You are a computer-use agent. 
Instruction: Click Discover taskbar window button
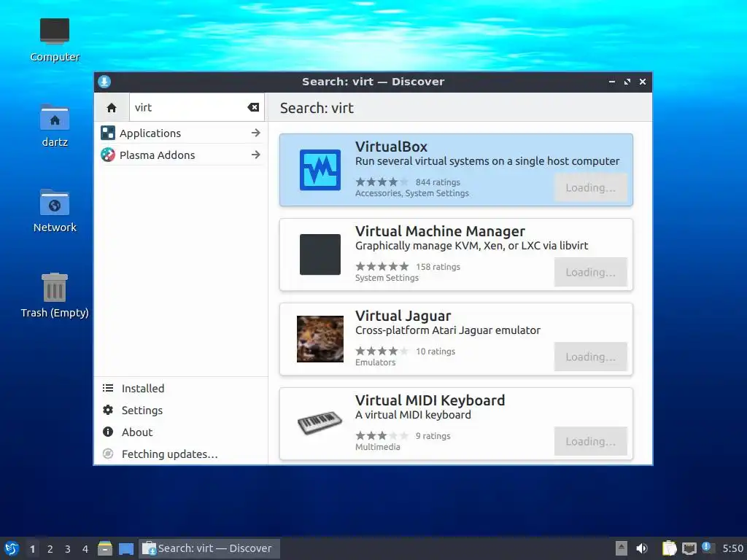point(209,548)
